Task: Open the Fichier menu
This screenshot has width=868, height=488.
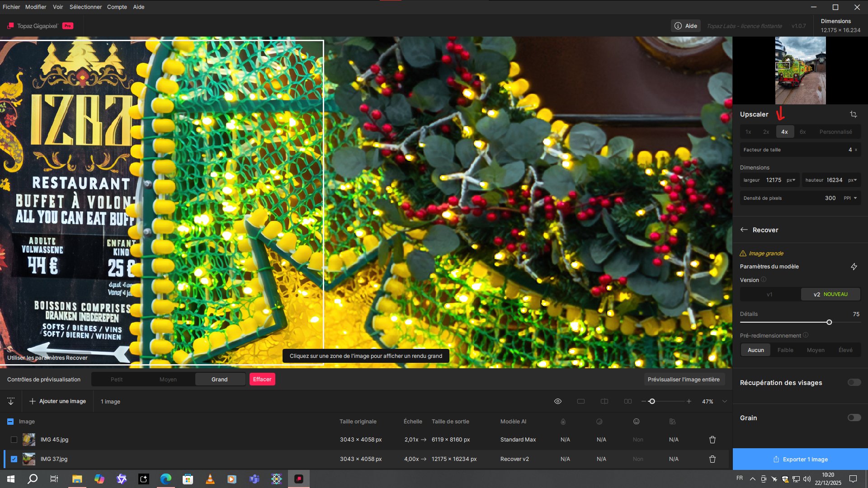Action: click(11, 7)
